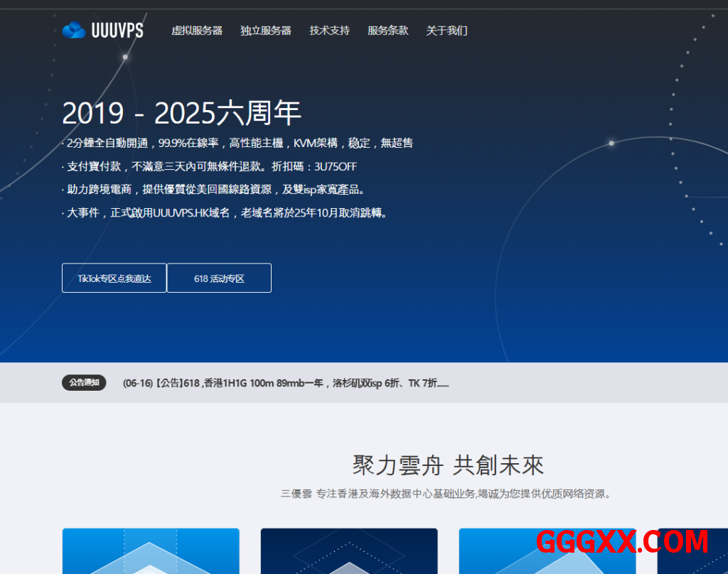Click the UUUVPS.HK domain notice line
The image size is (728, 574).
point(227,213)
